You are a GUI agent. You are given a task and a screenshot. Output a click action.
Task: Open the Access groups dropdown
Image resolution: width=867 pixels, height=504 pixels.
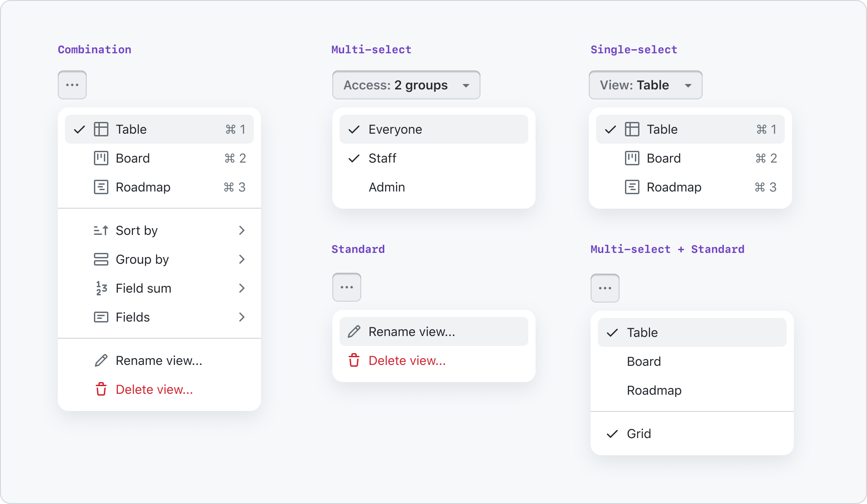pyautogui.click(x=406, y=85)
